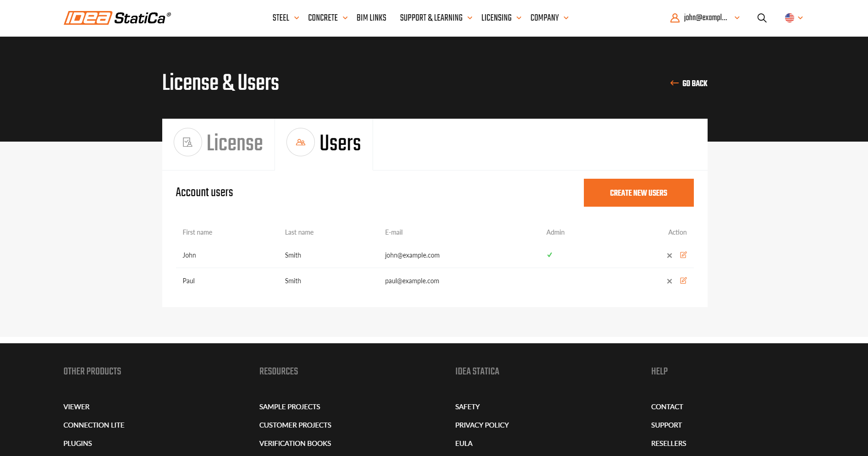Image resolution: width=868 pixels, height=456 pixels.
Task: Click the user account avatar icon
Action: pos(675,18)
